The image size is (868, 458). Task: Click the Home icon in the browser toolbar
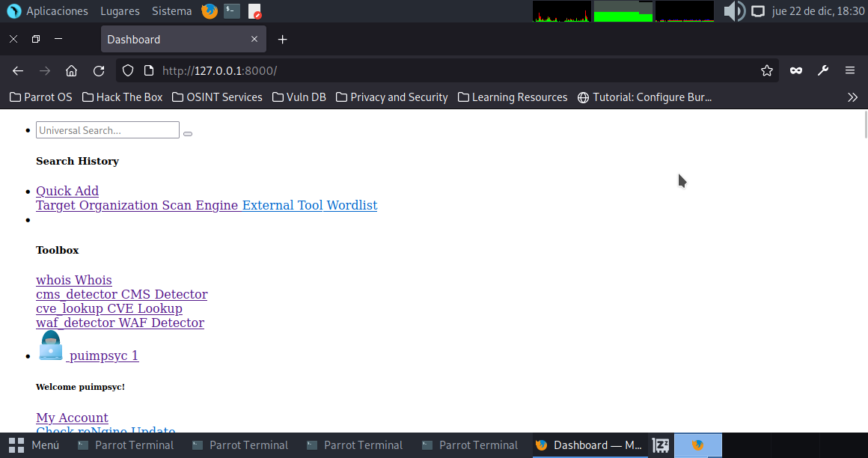71,70
